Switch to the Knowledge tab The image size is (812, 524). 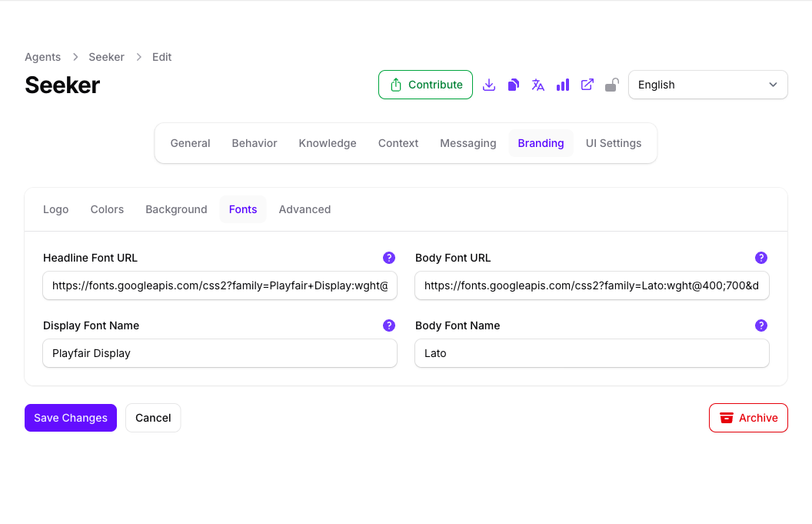point(328,143)
